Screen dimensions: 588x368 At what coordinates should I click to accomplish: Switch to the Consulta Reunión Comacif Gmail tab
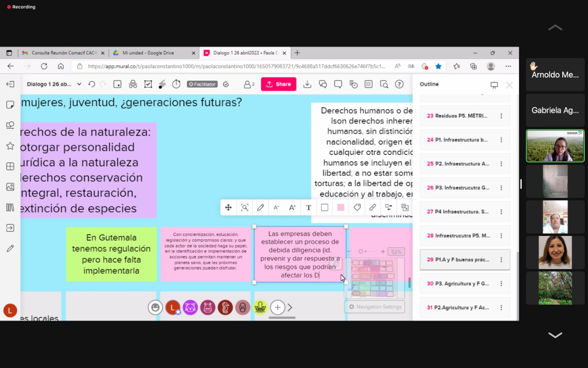pyautogui.click(x=63, y=53)
